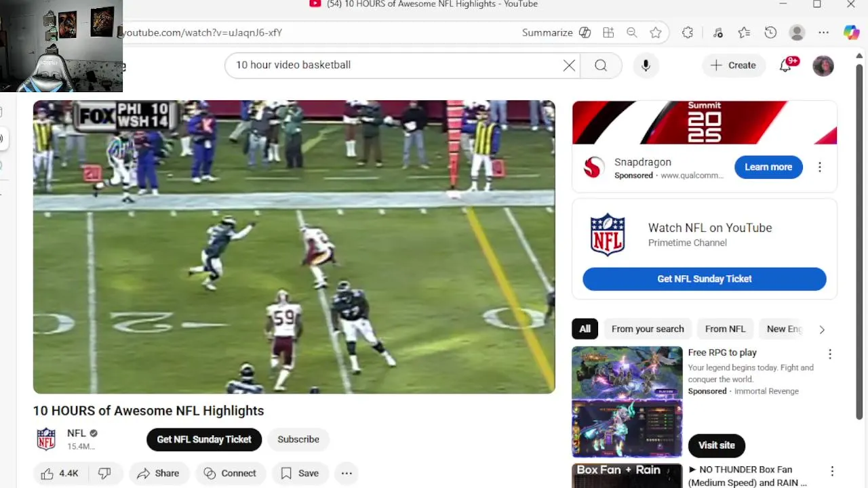Click the Free RPG to play title
The width and height of the screenshot is (868, 488).
pos(722,352)
